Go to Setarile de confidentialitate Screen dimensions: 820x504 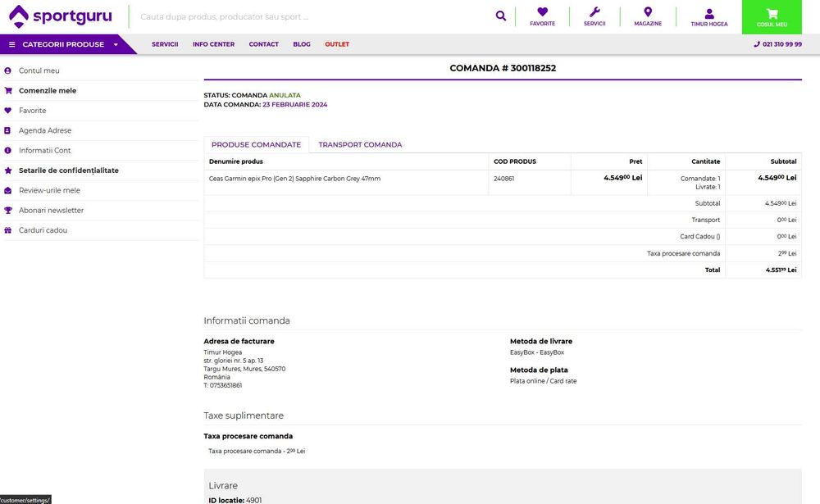[69, 170]
